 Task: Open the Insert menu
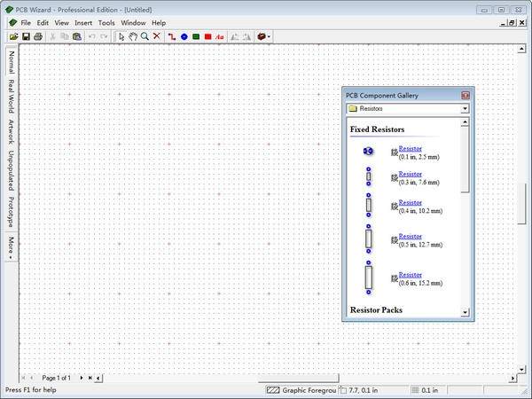tap(83, 22)
